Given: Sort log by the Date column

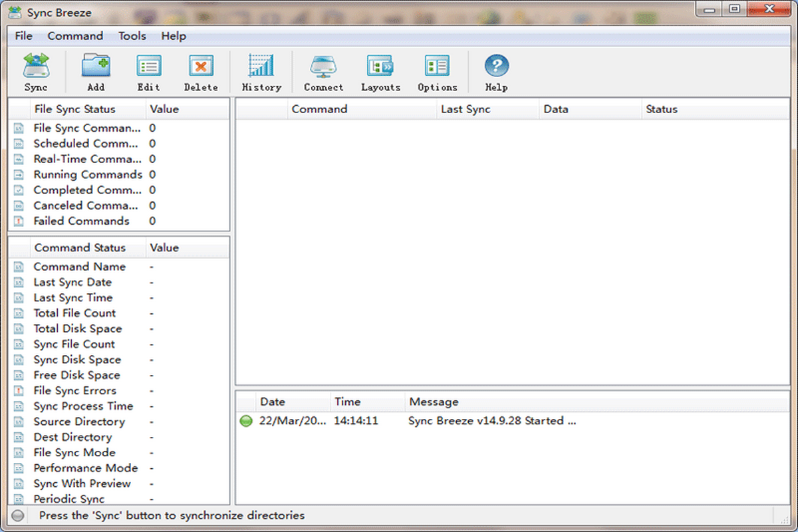Looking at the screenshot, I should tap(293, 402).
